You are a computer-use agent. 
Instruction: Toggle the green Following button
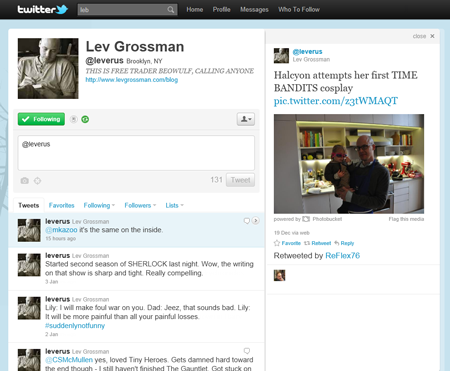click(41, 119)
